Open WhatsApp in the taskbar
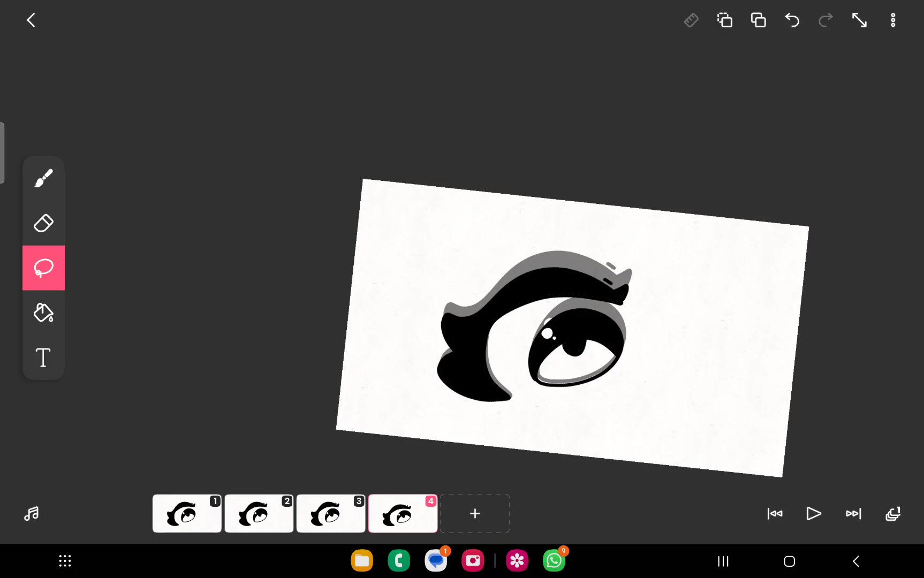Viewport: 924px width, 578px height. point(554,561)
